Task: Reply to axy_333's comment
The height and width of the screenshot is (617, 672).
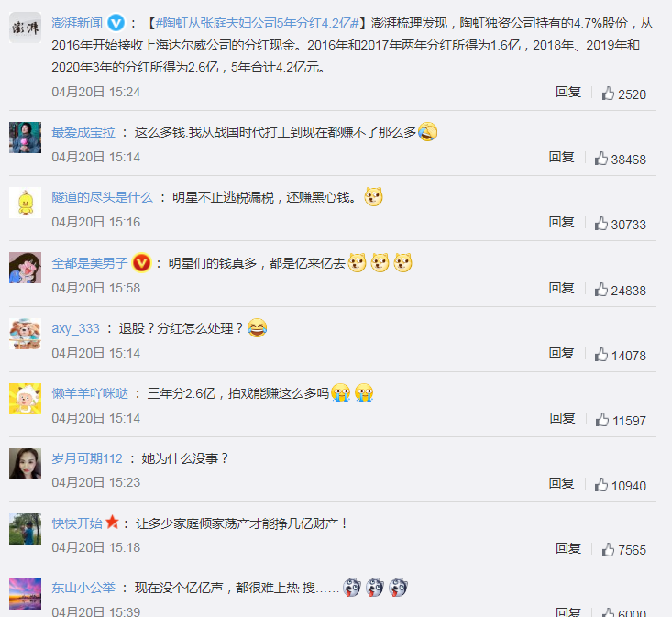Action: click(x=561, y=354)
